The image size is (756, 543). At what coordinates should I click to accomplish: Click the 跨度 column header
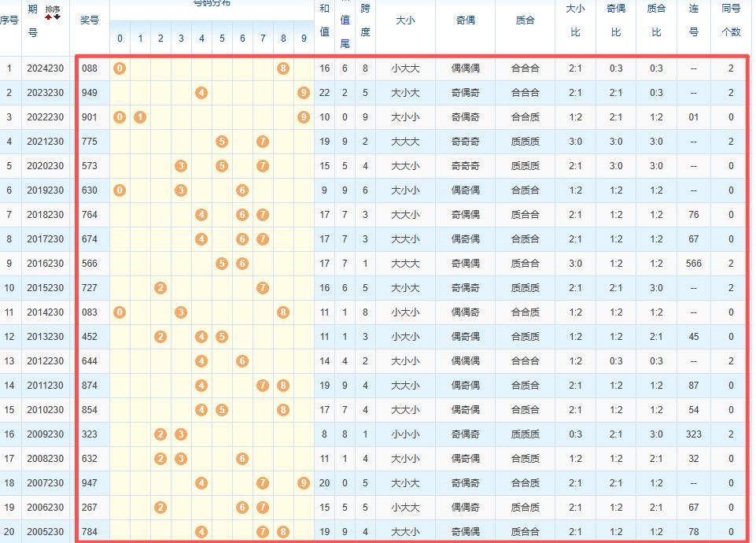365,20
